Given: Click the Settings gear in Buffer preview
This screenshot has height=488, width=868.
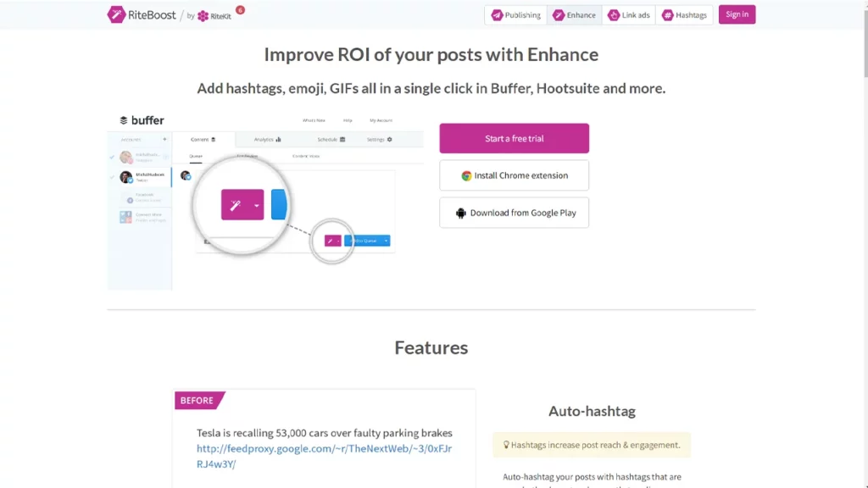Looking at the screenshot, I should click(389, 140).
